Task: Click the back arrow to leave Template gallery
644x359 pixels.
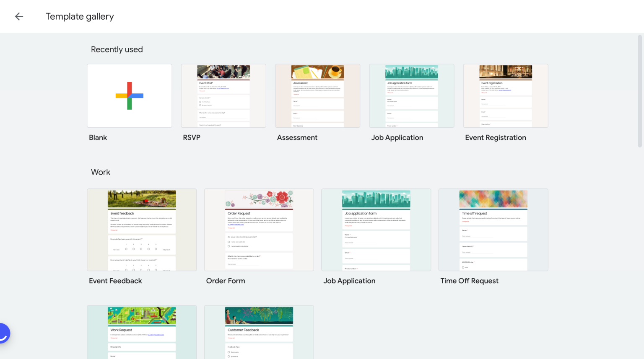Action: (x=19, y=16)
